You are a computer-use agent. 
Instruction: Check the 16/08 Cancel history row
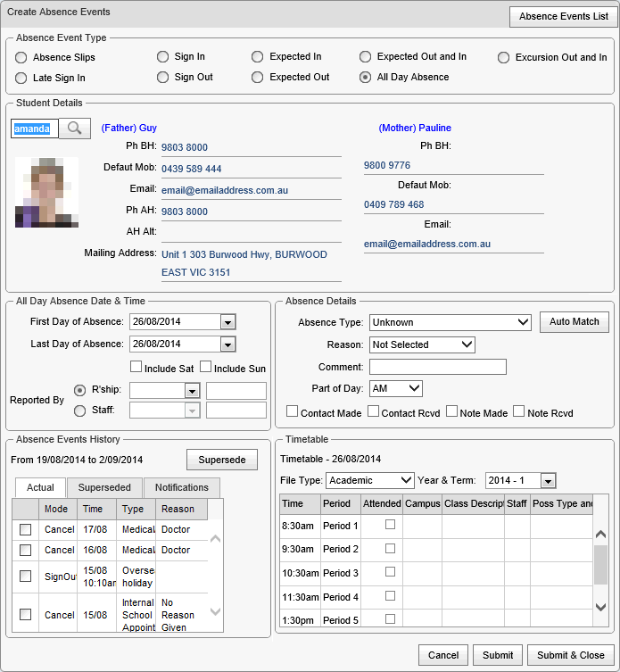tap(26, 551)
